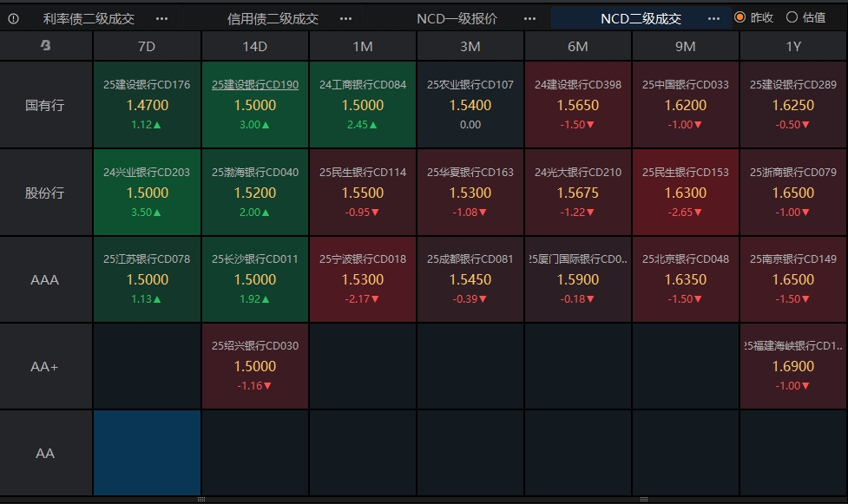
Task: Click the 1M column header
Action: coord(362,47)
